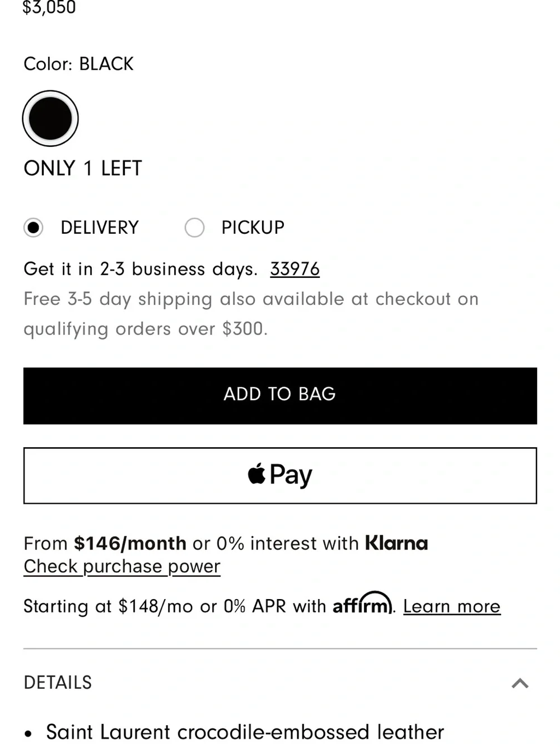Viewport: 560px width, 747px height.
Task: Change zip code 33976
Action: tap(295, 269)
